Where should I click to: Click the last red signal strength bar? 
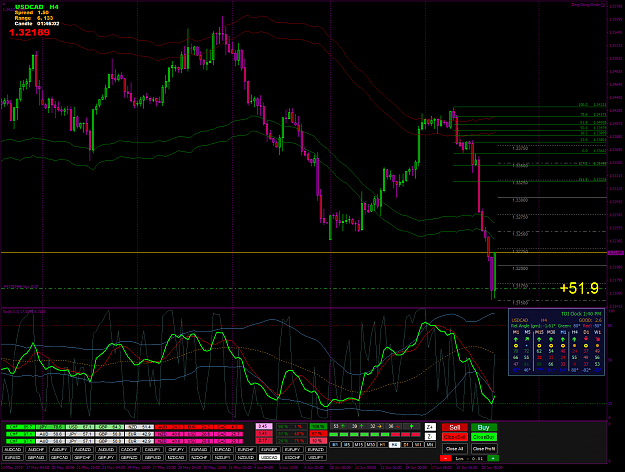point(416,435)
